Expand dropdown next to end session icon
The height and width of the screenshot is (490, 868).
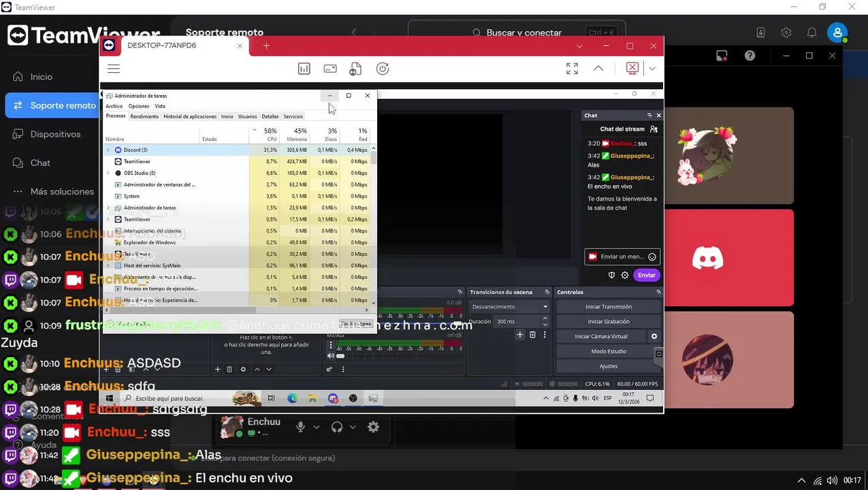point(652,69)
